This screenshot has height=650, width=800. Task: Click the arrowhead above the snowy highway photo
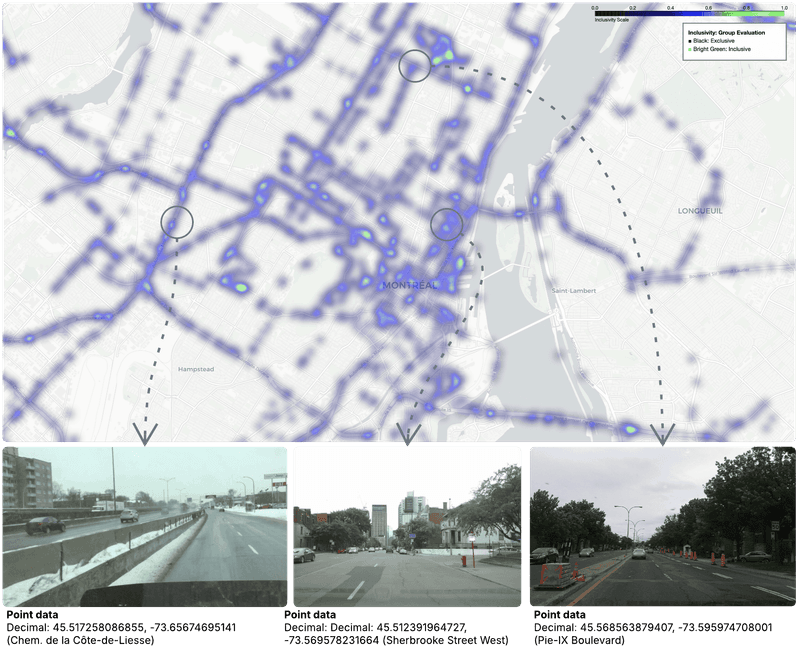click(145, 434)
